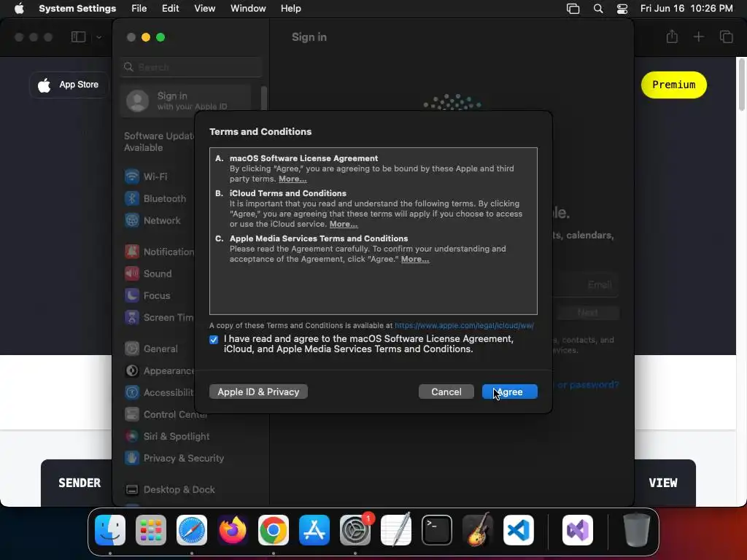Open More link for Apple Media Services Terms

click(415, 259)
